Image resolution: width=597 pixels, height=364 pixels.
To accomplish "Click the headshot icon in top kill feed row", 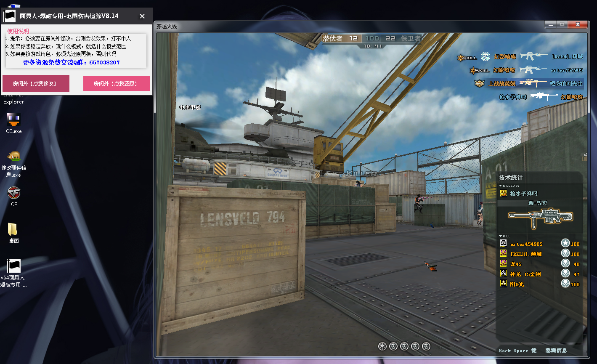I will pos(486,57).
